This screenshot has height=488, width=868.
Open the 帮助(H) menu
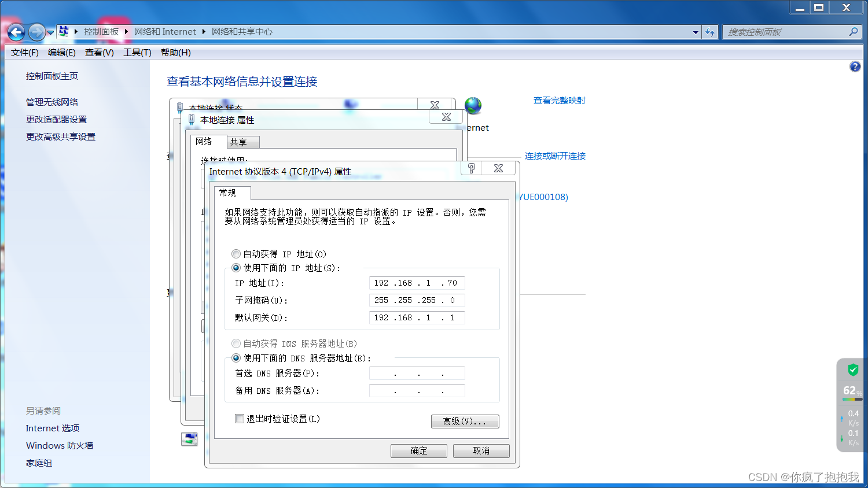point(176,53)
